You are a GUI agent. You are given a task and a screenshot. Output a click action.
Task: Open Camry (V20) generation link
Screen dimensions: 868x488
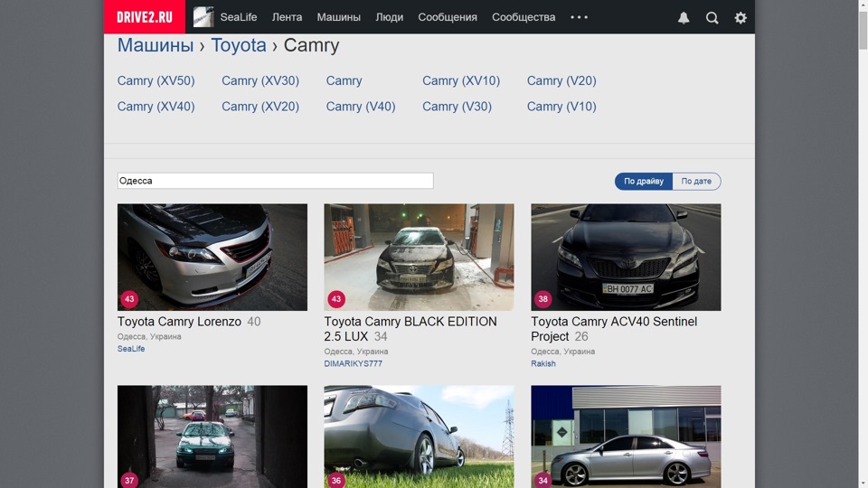561,80
